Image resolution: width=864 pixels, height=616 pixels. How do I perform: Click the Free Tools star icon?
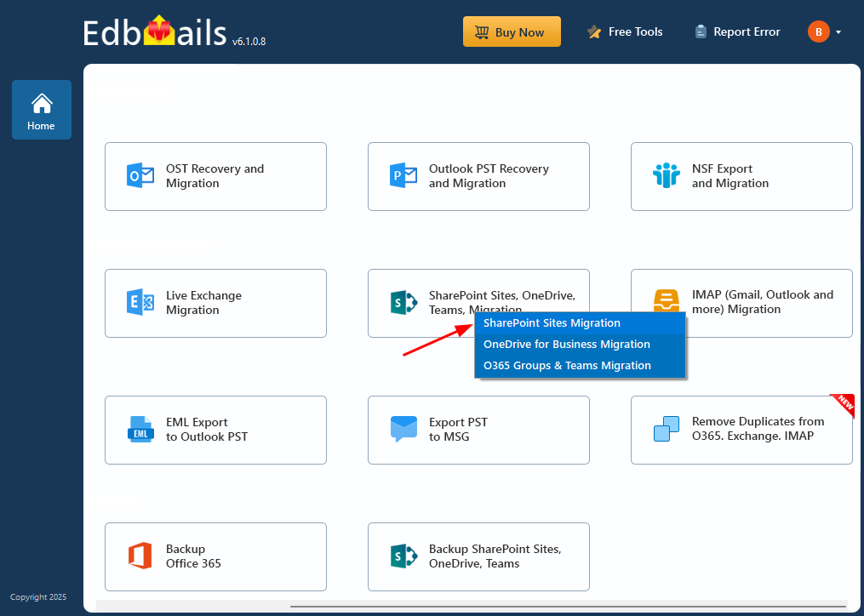pos(594,32)
